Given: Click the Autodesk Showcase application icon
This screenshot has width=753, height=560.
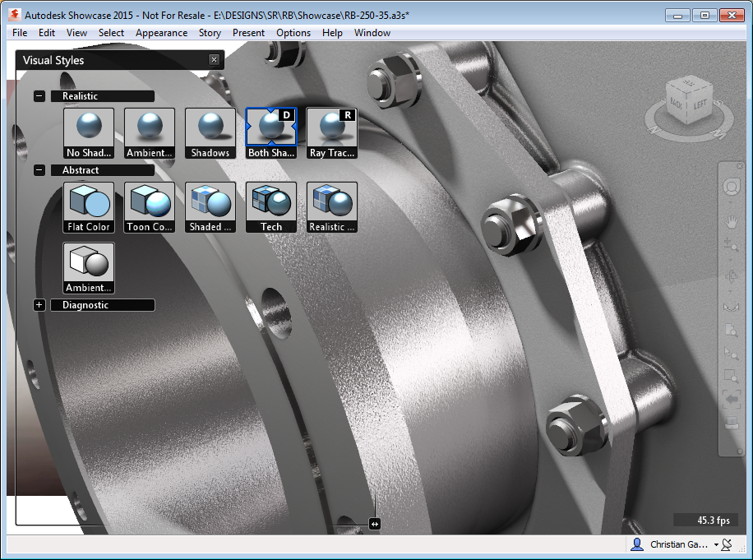Looking at the screenshot, I should point(15,15).
